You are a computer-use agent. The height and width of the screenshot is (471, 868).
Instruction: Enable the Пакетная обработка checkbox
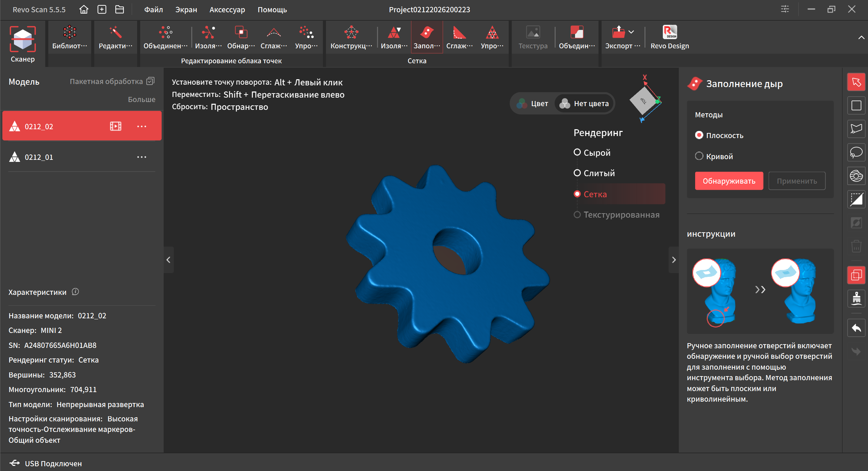pyautogui.click(x=150, y=81)
